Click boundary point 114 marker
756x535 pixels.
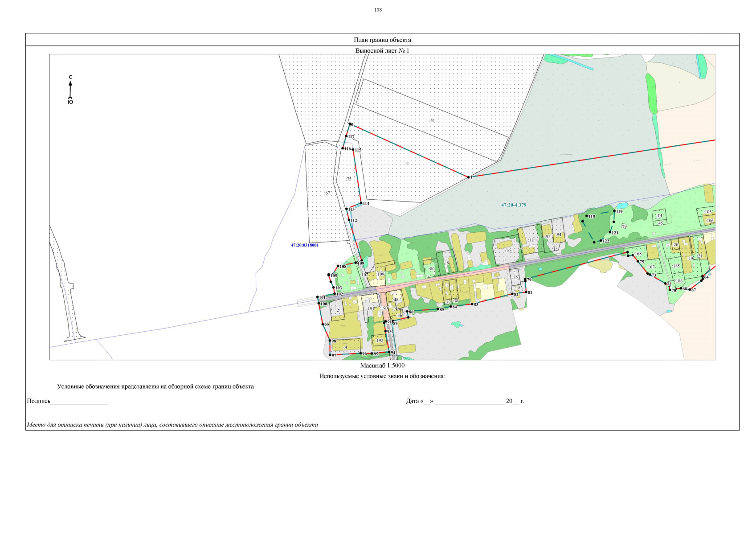(x=361, y=203)
